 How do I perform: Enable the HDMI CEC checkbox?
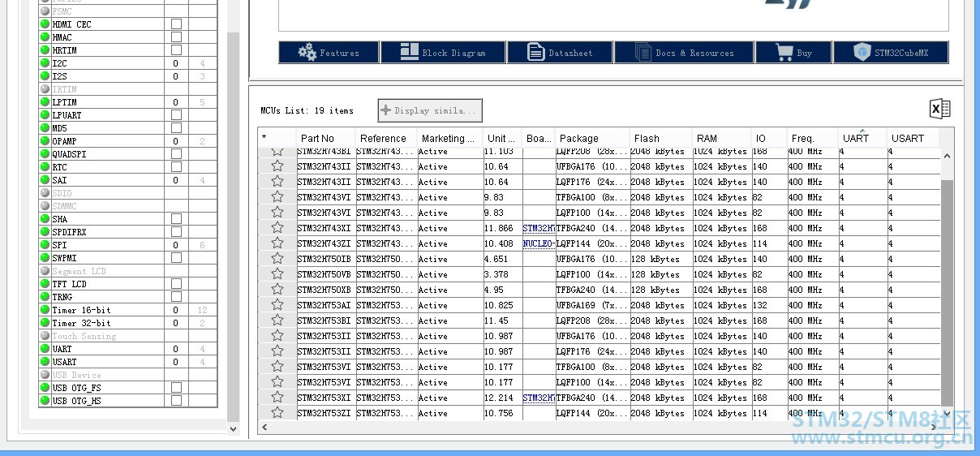pyautogui.click(x=176, y=24)
